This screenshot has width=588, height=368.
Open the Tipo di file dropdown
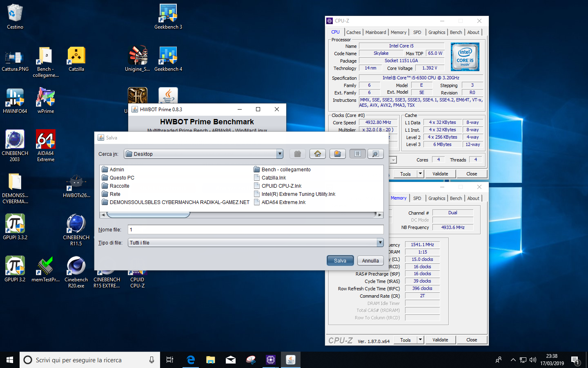coord(380,242)
